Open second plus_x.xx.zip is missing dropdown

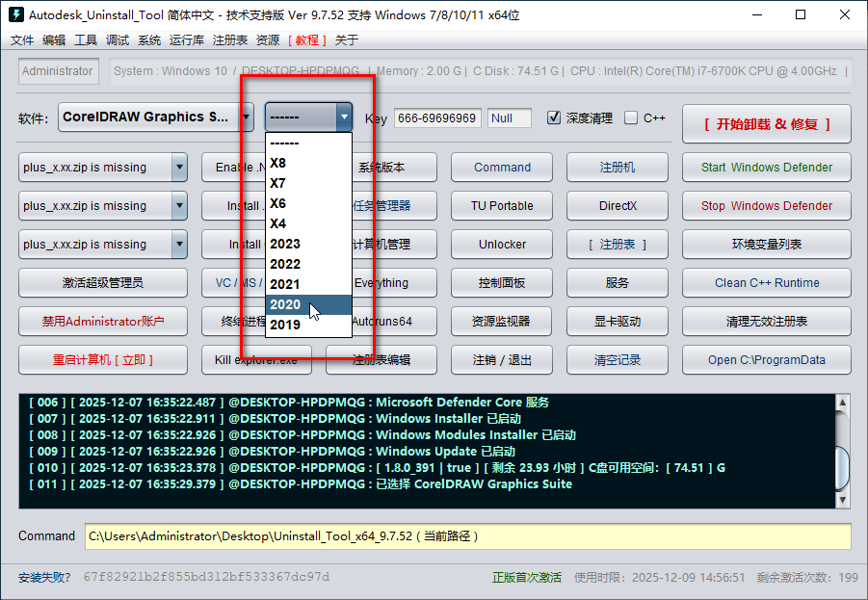tap(103, 206)
